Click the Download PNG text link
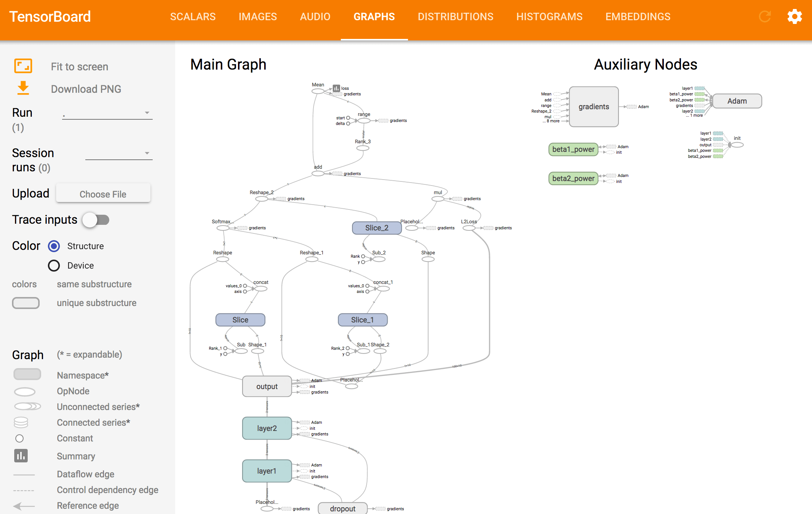 click(86, 89)
